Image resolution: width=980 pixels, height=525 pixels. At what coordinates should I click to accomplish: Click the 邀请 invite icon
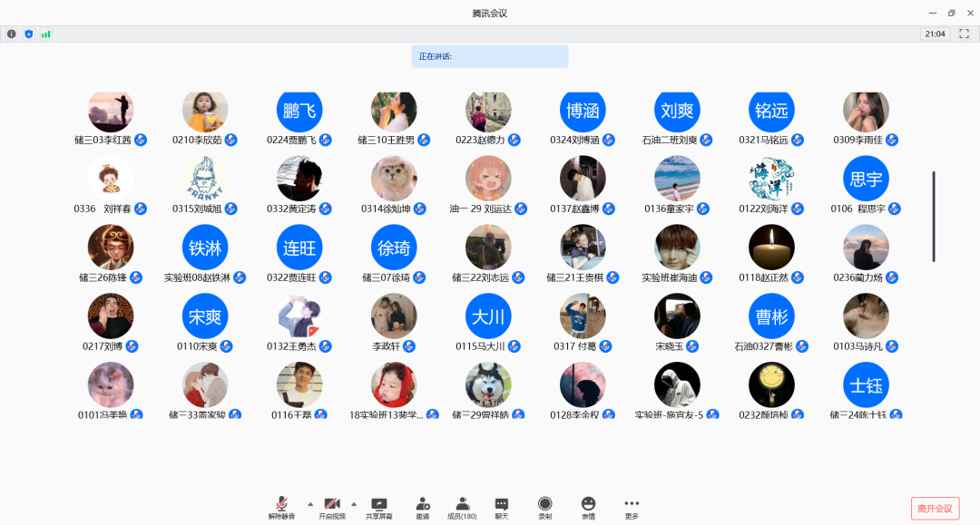coord(422,508)
